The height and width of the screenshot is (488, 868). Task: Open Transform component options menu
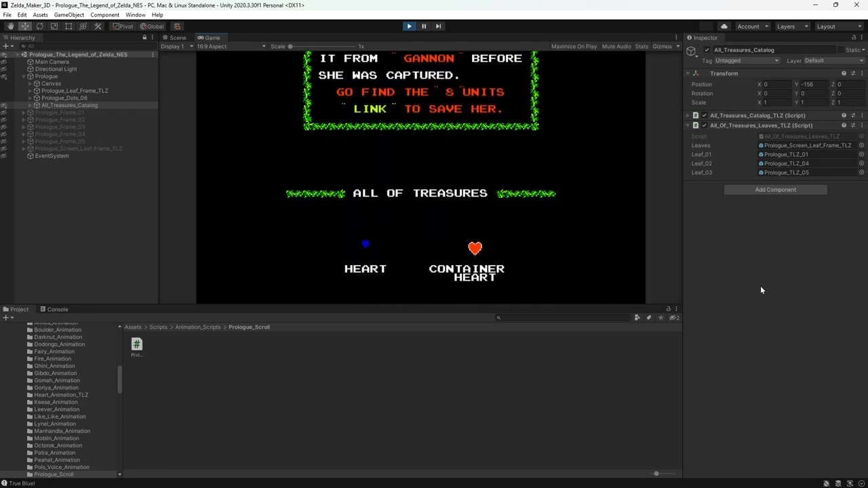(862, 73)
